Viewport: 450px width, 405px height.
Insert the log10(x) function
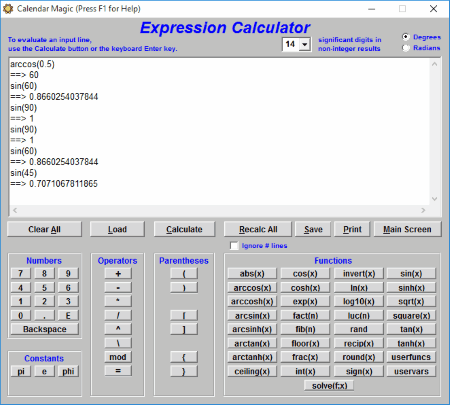(x=359, y=301)
